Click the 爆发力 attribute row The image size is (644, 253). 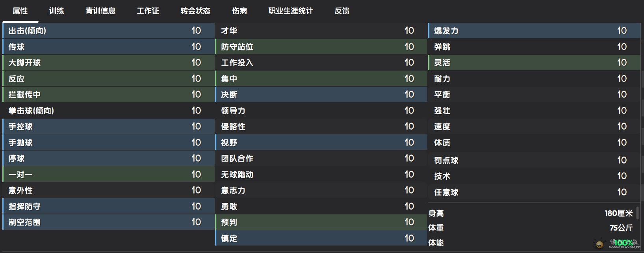(x=534, y=31)
